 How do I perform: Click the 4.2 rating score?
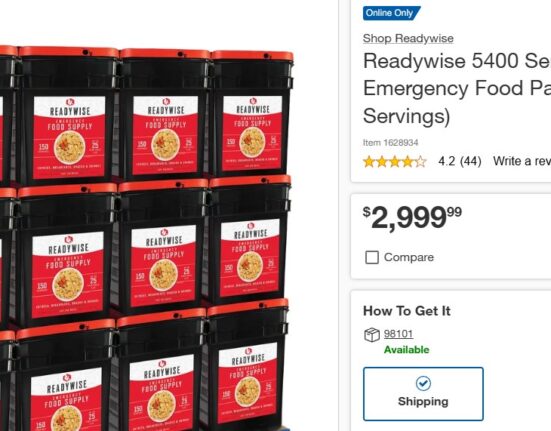[447, 161]
